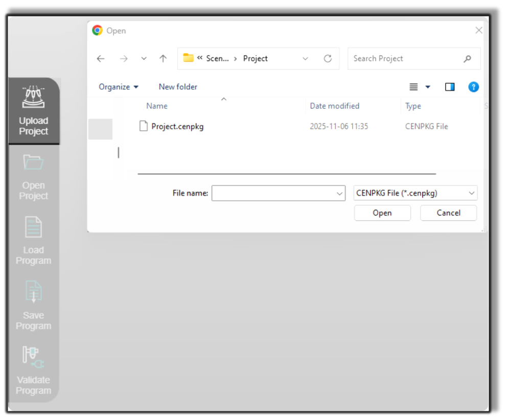Click the Validate Program icon

coord(33,357)
